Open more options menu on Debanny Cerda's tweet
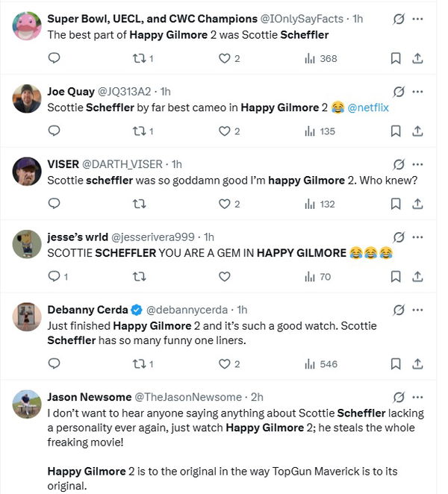This screenshot has width=448, height=494. click(x=417, y=310)
